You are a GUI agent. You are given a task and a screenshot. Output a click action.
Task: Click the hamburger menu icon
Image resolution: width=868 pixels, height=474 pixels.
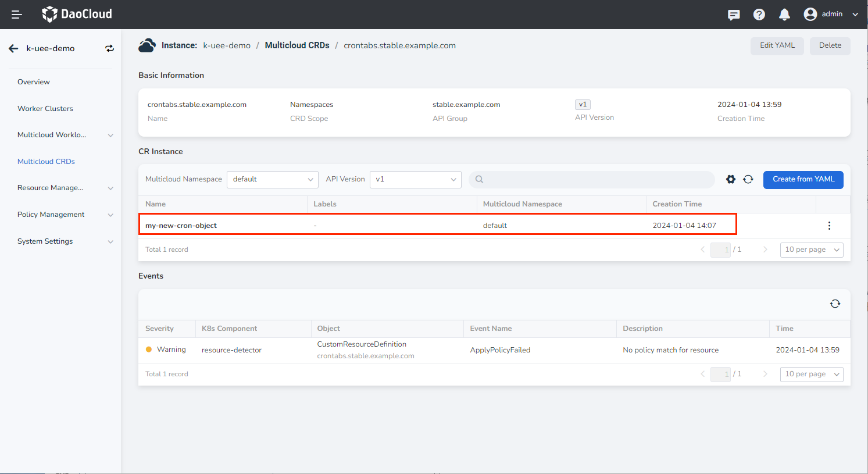[17, 15]
